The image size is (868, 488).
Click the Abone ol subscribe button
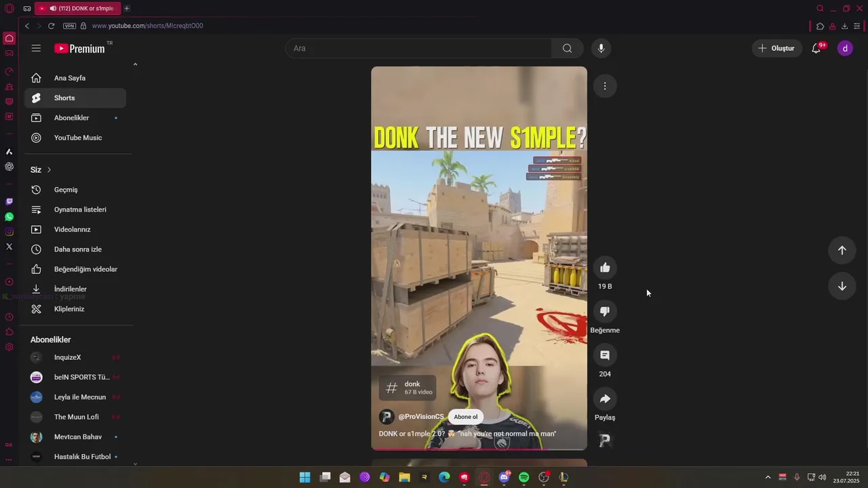(x=466, y=417)
